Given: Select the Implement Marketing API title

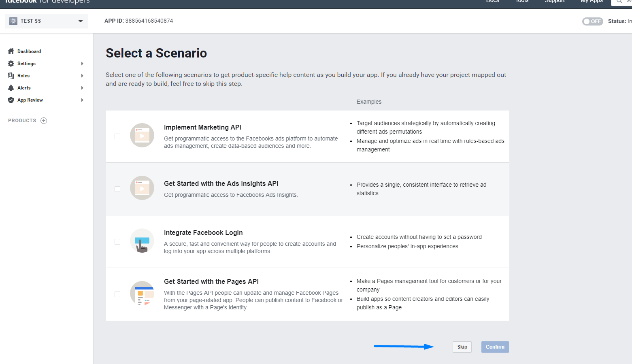Looking at the screenshot, I should (202, 127).
